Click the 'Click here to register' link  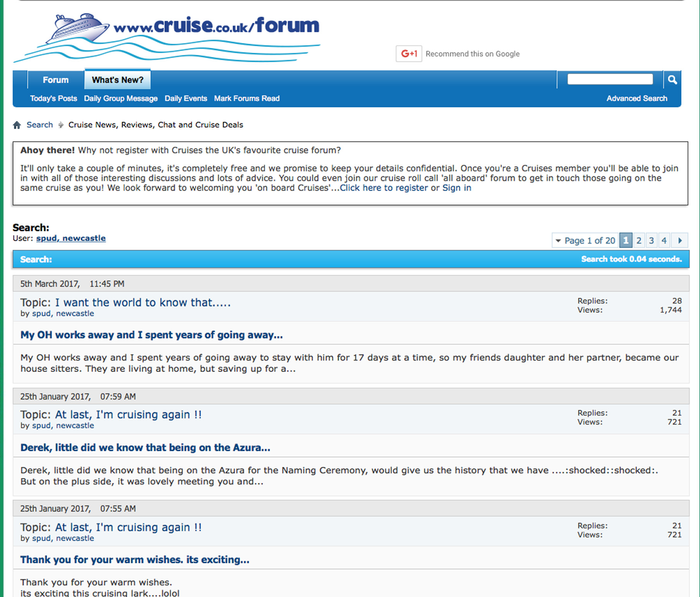(383, 188)
